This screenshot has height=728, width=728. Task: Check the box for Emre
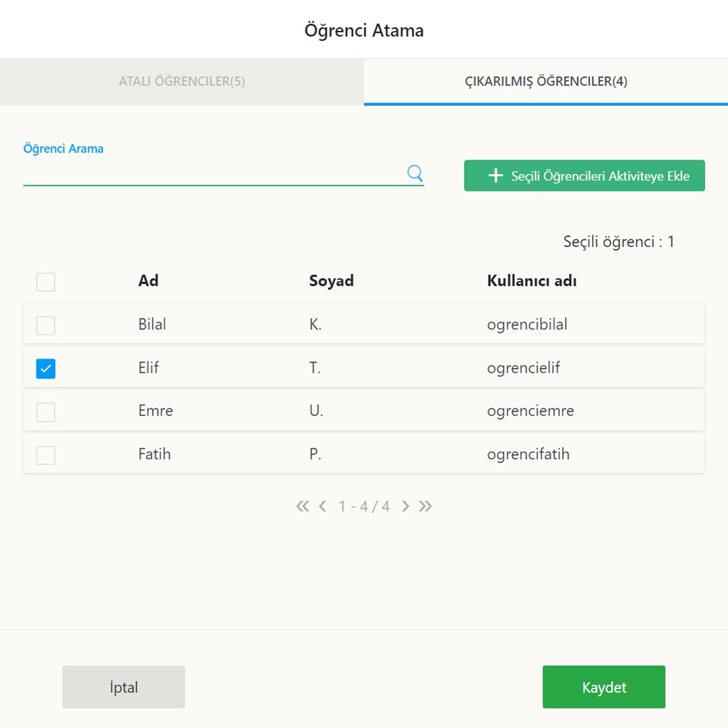tap(46, 412)
